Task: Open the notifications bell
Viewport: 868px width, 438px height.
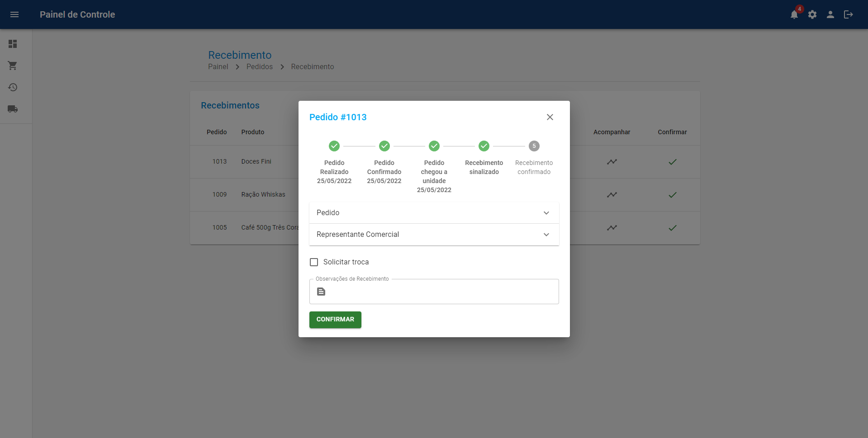Action: click(794, 14)
